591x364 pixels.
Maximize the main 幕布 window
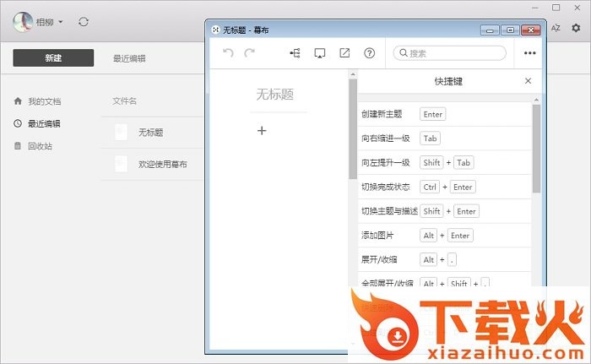point(556,8)
